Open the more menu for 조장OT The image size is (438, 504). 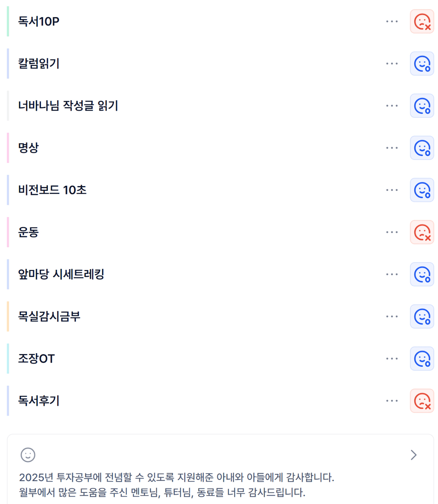[x=392, y=359]
